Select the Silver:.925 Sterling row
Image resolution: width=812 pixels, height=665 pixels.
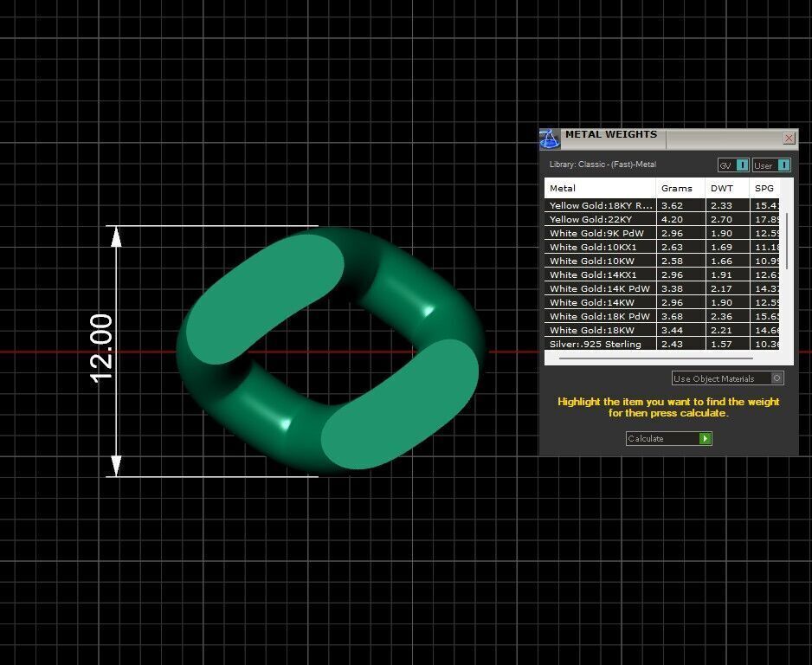pos(662,344)
